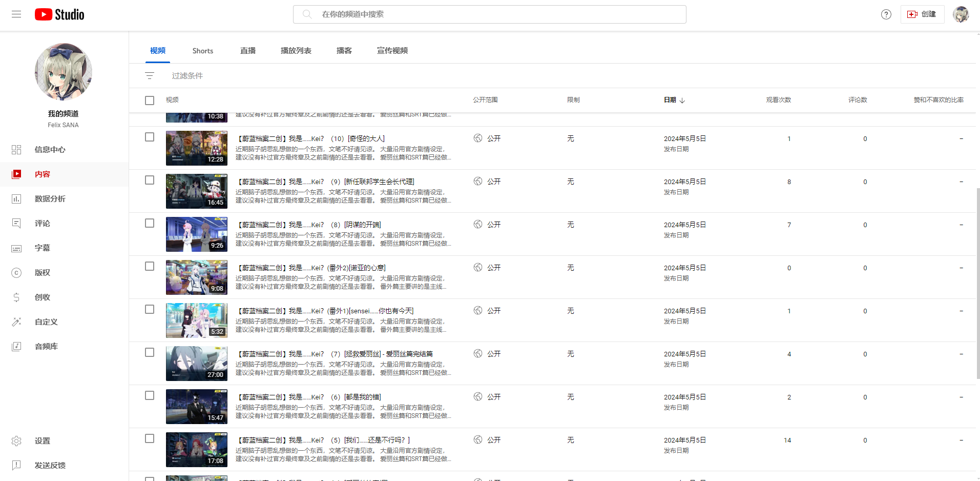
Task: Click the 过滤条件 filter input
Action: (187, 76)
